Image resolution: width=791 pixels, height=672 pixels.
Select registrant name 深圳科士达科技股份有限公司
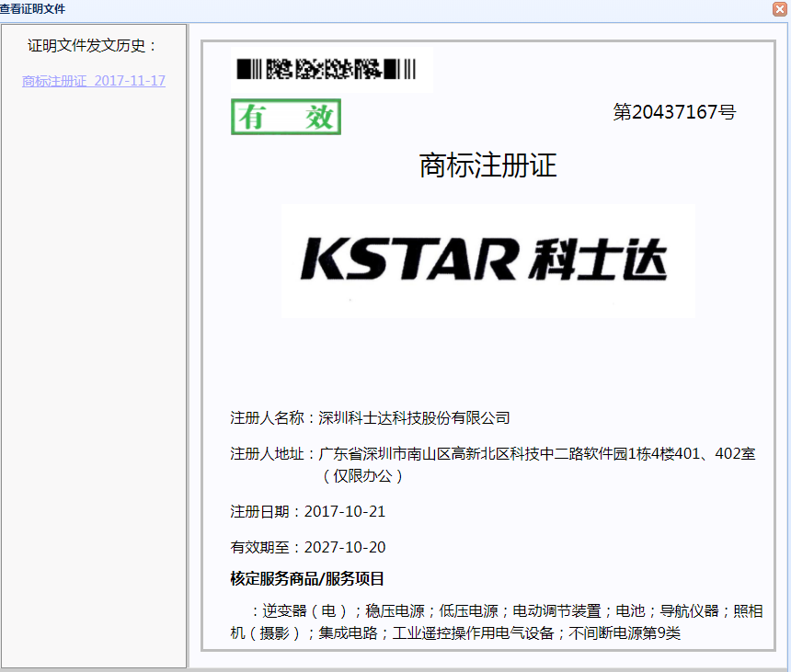414,418
